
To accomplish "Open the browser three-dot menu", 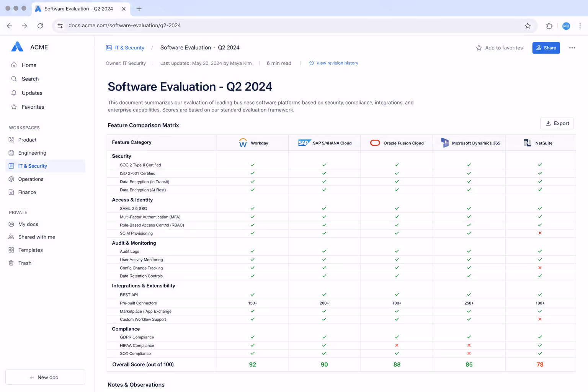I will 580,26.
